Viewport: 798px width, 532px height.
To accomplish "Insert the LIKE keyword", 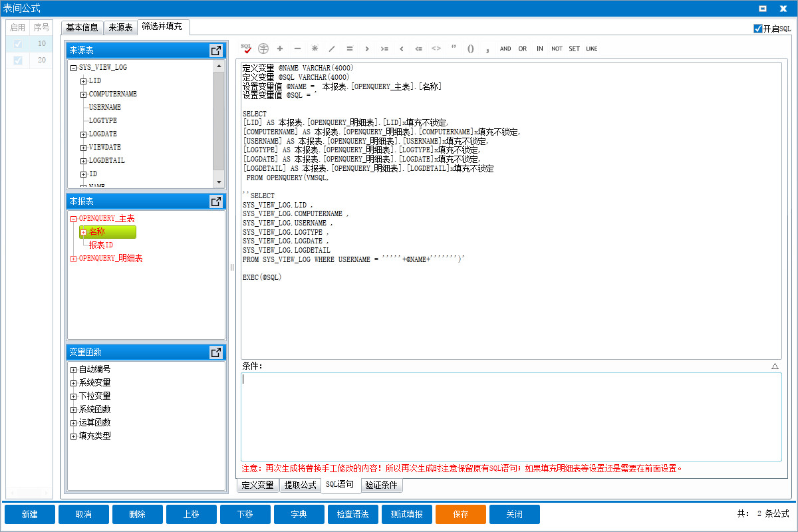I will tap(592, 49).
